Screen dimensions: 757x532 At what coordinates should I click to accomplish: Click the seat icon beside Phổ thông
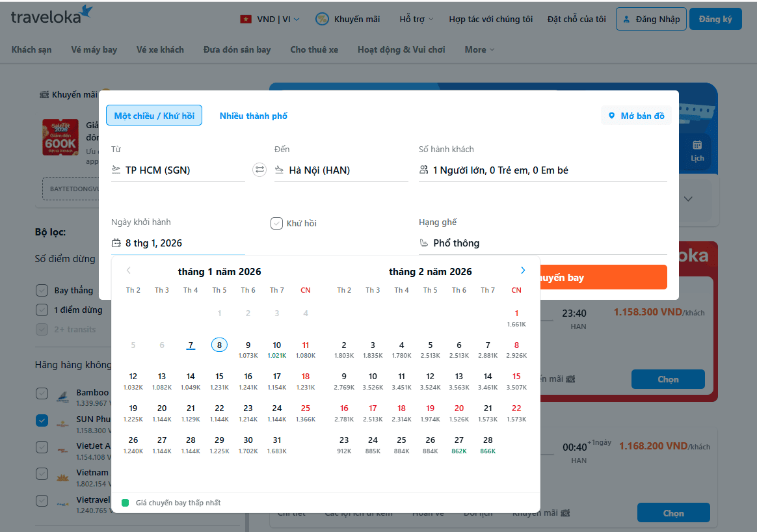[x=425, y=243]
